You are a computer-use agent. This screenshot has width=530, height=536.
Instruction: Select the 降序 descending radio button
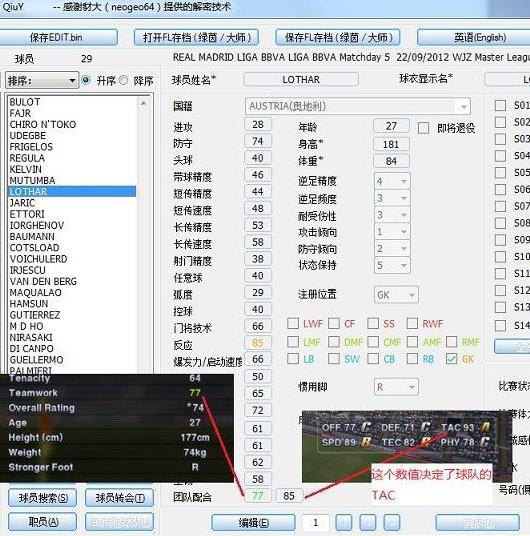pos(123,80)
